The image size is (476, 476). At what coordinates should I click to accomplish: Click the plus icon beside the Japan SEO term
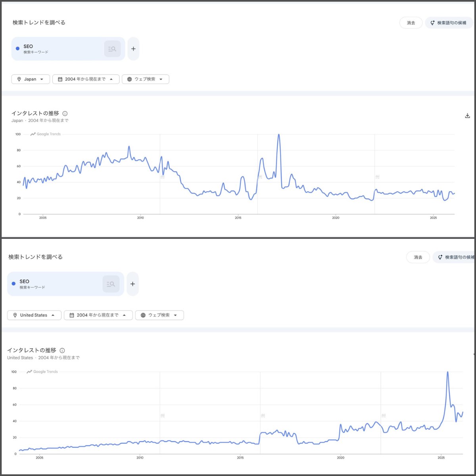coord(133,49)
